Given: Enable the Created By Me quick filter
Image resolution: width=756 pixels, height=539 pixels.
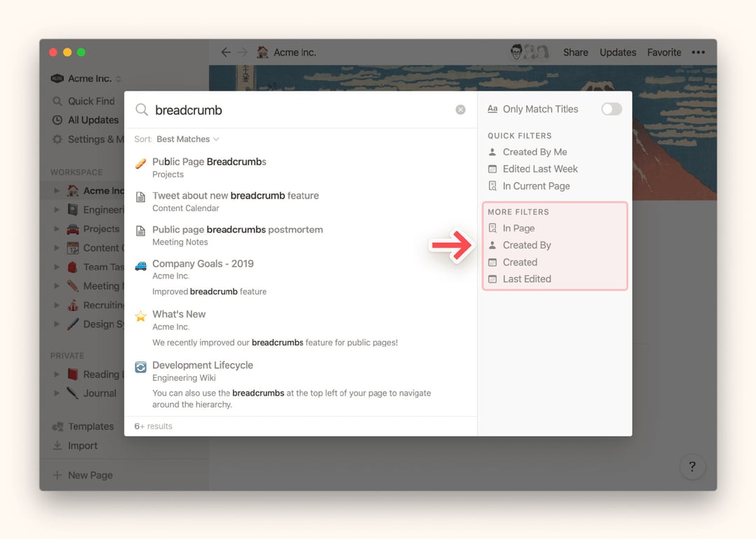Looking at the screenshot, I should click(x=534, y=152).
